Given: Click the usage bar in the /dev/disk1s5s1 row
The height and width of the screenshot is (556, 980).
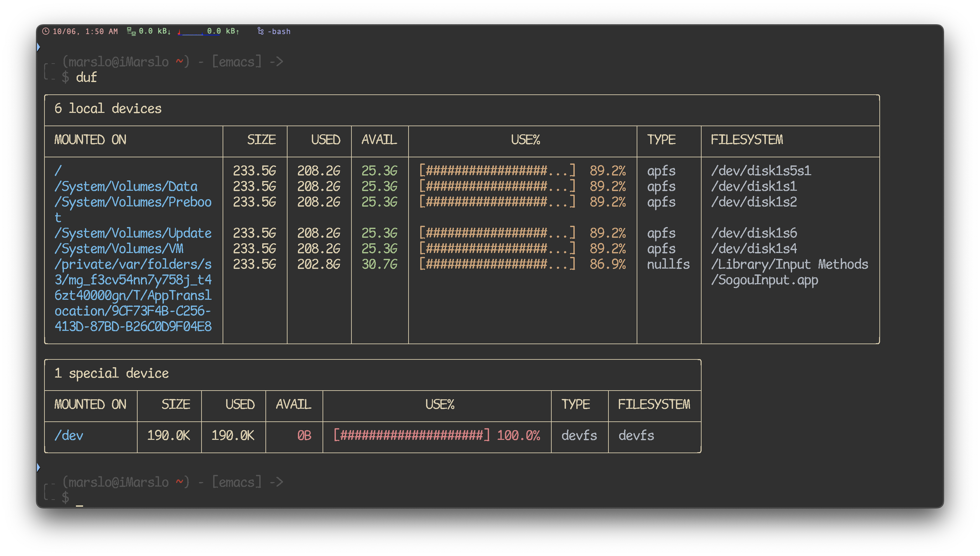Looking at the screenshot, I should [x=497, y=171].
